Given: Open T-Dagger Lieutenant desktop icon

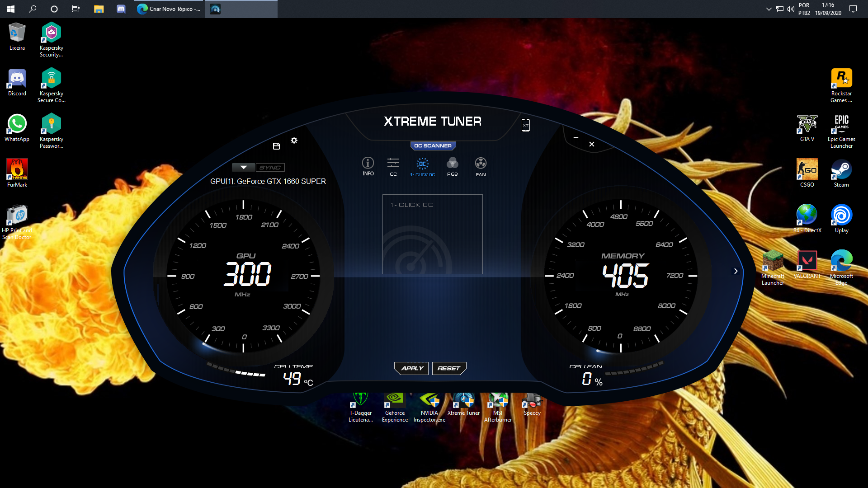Looking at the screenshot, I should click(x=360, y=408).
